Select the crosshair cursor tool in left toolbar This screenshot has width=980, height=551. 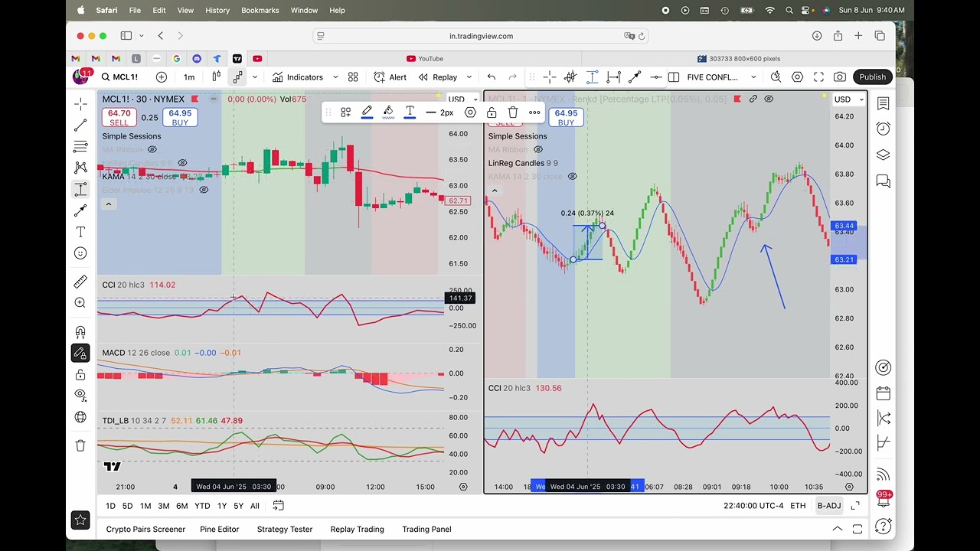coord(80,103)
